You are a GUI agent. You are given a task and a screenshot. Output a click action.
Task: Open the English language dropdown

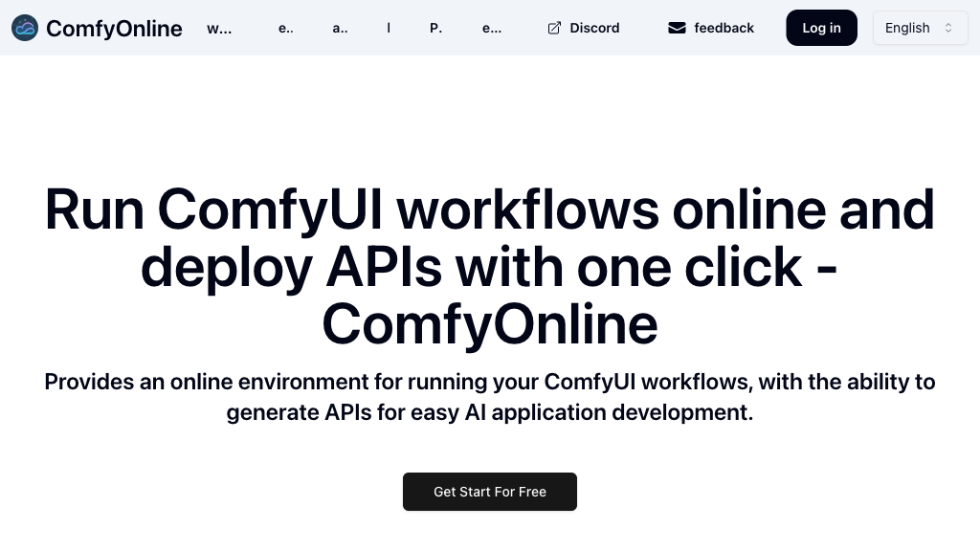(919, 28)
